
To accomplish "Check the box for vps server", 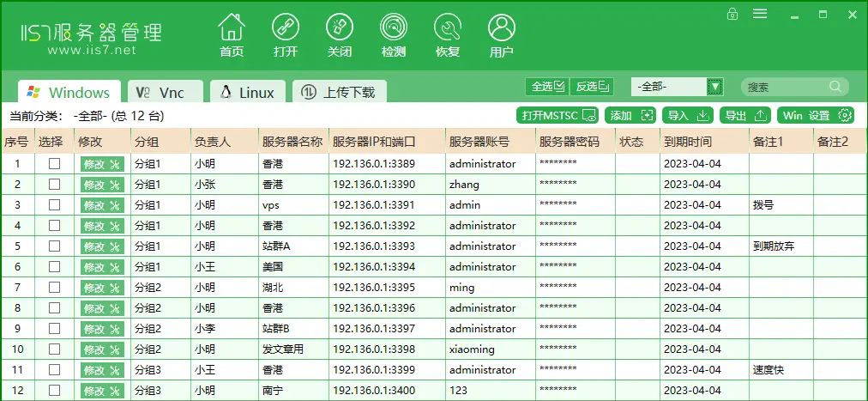I will pos(54,204).
